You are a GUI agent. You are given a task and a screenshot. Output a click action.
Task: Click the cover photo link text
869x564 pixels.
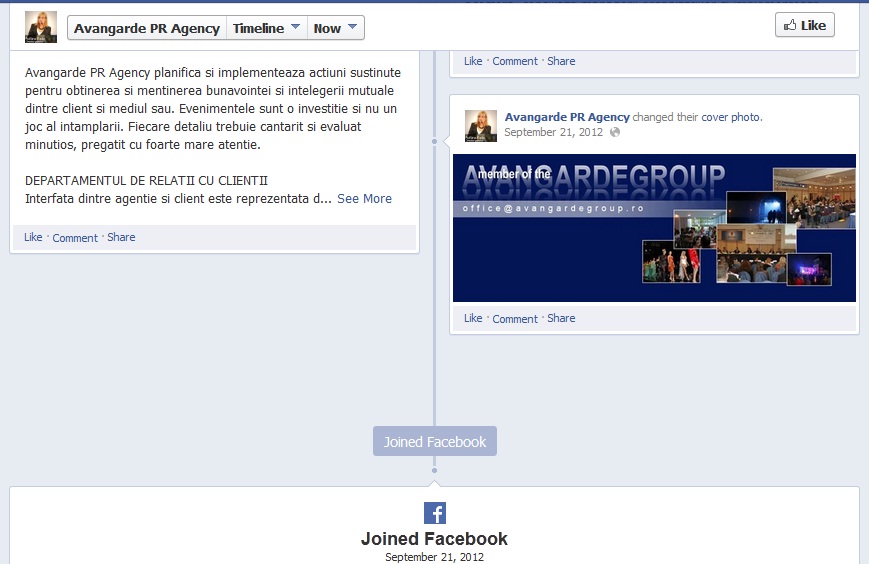coord(731,117)
